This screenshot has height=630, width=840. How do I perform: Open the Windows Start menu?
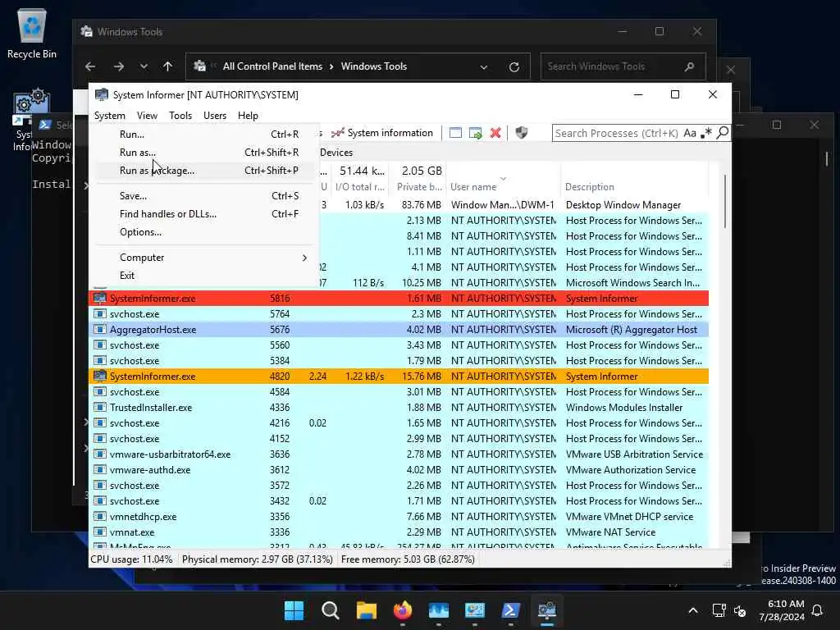pyautogui.click(x=294, y=610)
